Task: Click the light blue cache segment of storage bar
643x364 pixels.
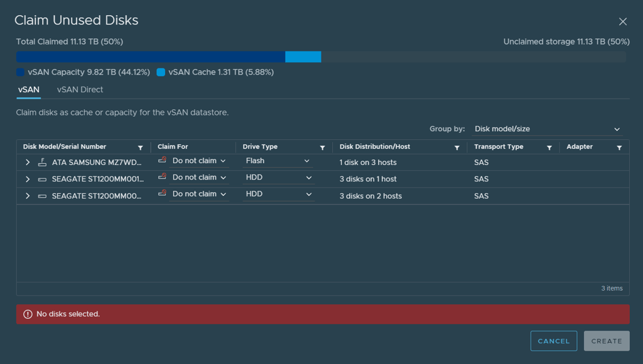Action: tap(303, 56)
